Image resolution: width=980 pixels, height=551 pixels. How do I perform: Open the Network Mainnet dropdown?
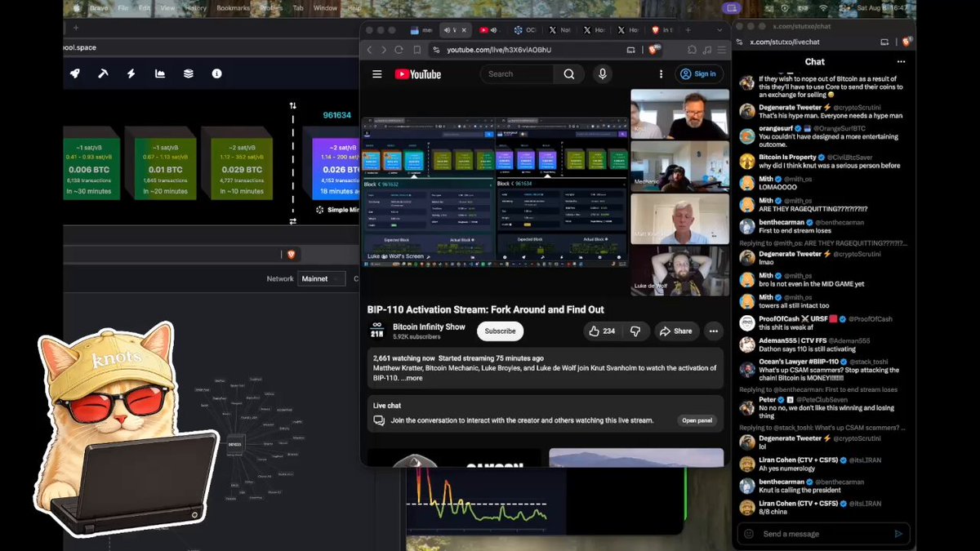pos(319,279)
